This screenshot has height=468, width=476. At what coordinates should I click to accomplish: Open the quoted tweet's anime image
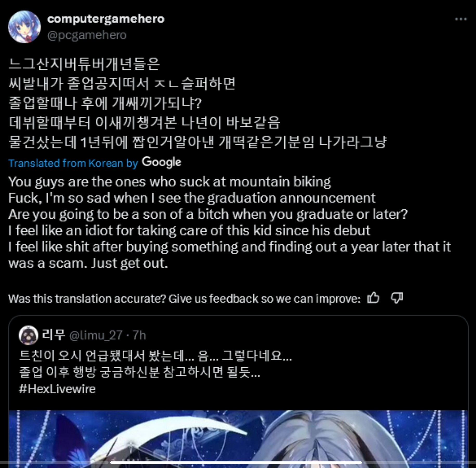click(x=238, y=439)
